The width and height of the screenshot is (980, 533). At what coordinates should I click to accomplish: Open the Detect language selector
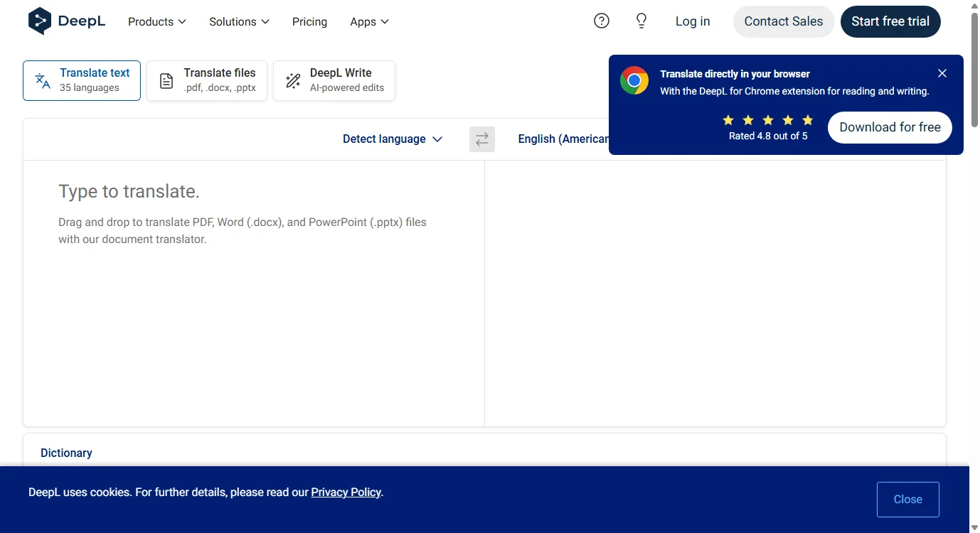point(393,139)
